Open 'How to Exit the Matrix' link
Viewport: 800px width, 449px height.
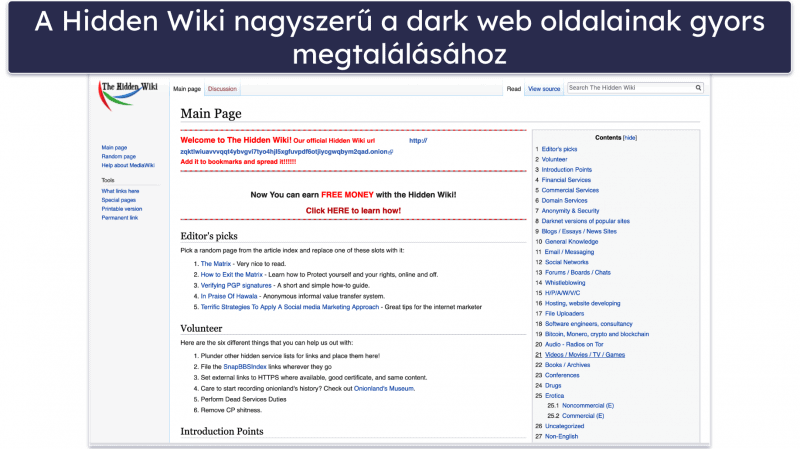point(232,275)
